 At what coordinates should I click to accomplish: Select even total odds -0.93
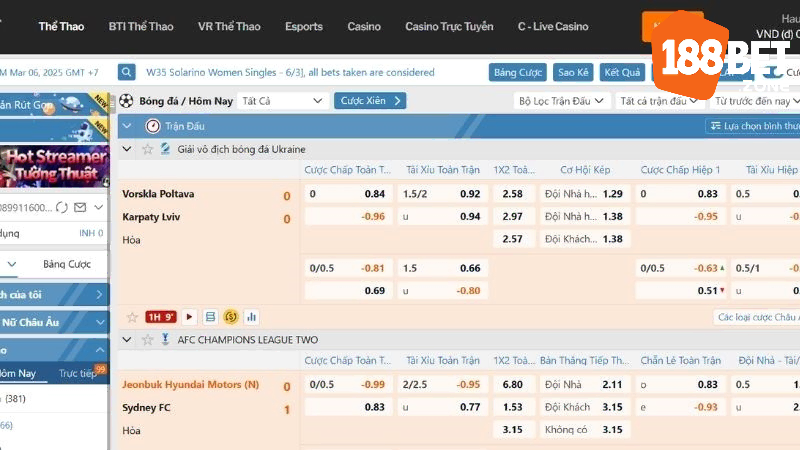coord(681,407)
